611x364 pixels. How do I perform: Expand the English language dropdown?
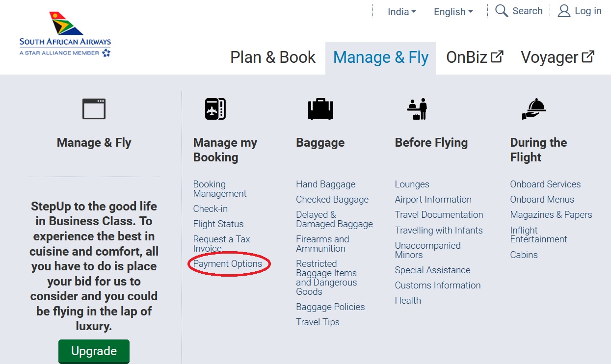[453, 12]
